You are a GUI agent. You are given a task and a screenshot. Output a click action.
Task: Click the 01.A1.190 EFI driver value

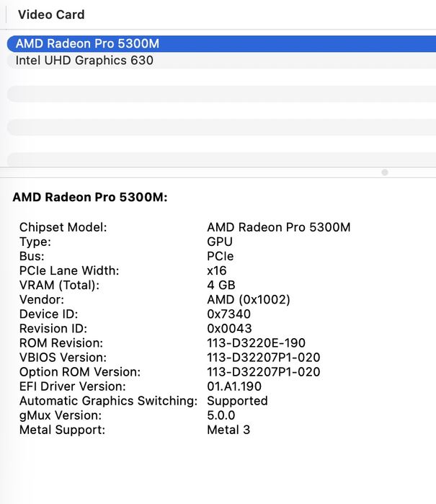click(234, 386)
